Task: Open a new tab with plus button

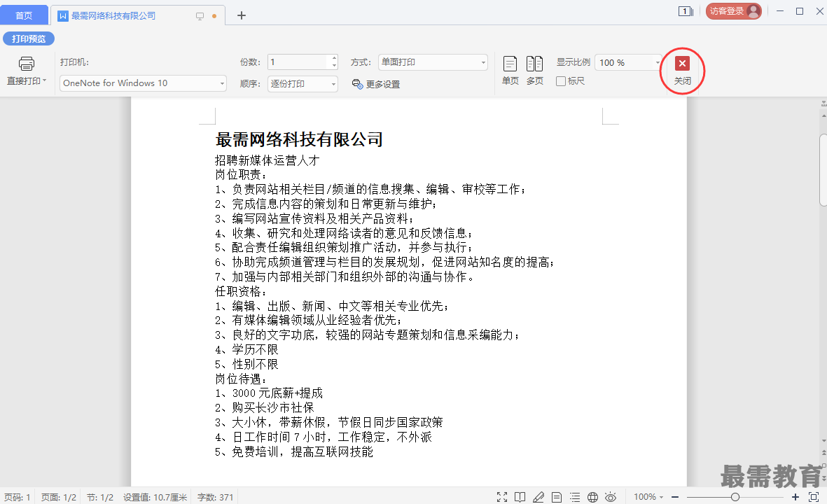Action: tap(242, 16)
